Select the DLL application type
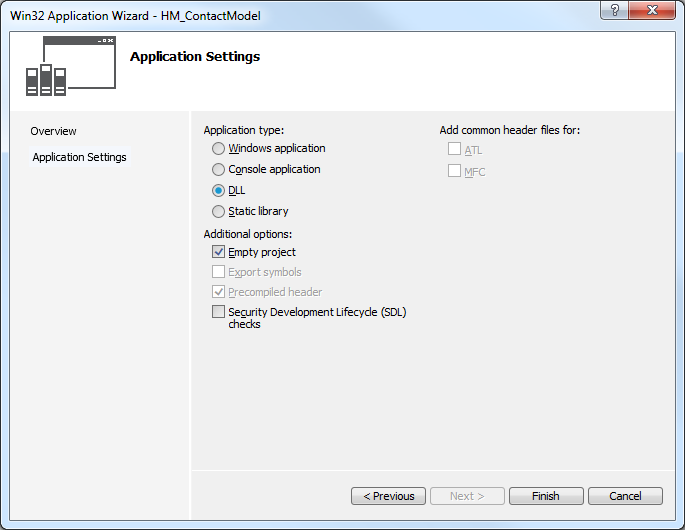This screenshot has width=685, height=530. coord(218,191)
